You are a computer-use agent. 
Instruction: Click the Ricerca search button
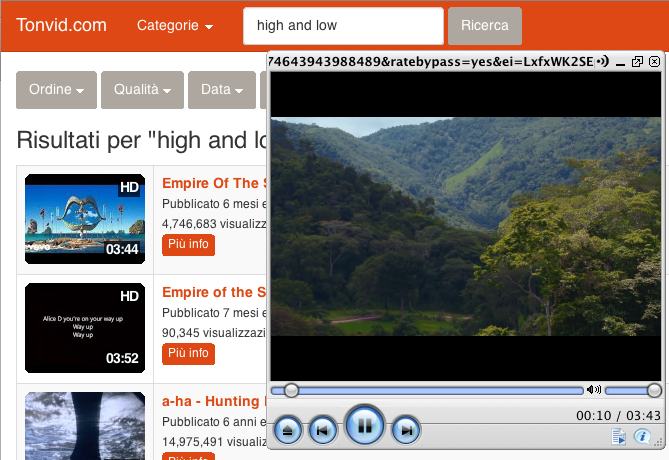pos(485,26)
